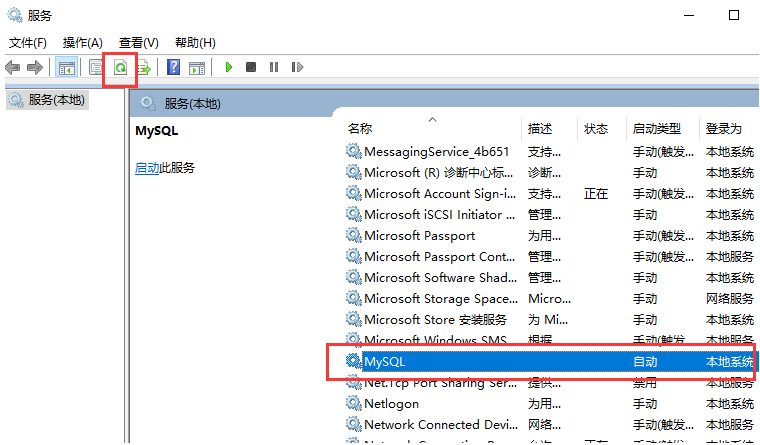Pause service with pause button
The width and height of the screenshot is (760, 445).
[x=274, y=67]
